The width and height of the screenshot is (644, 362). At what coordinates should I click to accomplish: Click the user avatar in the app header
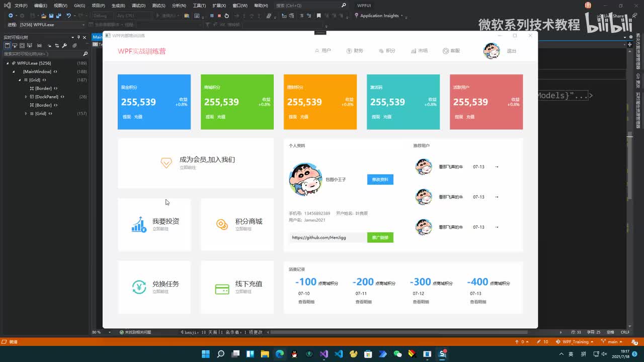492,51
